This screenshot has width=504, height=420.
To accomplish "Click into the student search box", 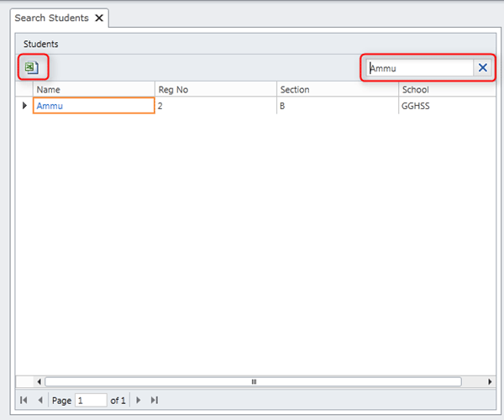I will point(420,68).
